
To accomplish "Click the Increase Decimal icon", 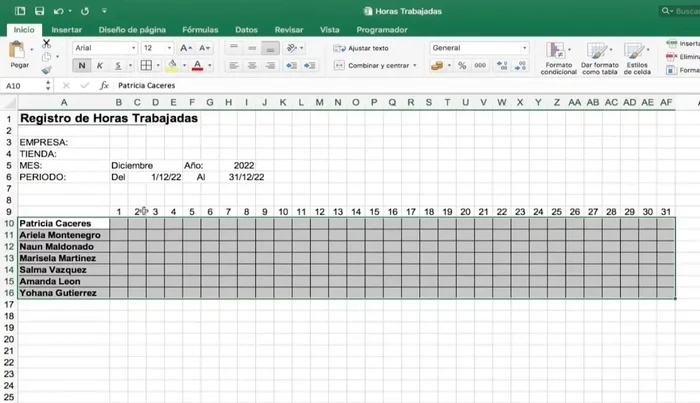I will click(x=502, y=66).
